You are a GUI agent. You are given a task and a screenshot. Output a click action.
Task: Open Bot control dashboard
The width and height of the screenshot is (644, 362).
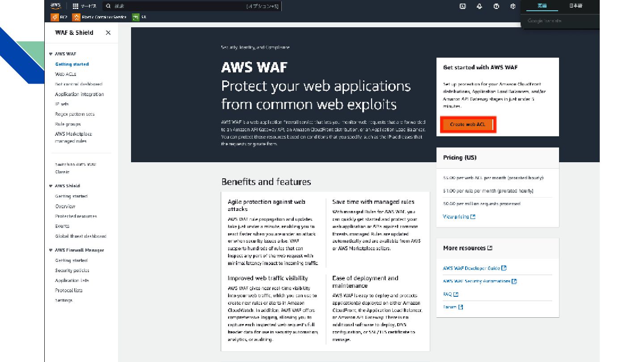click(79, 84)
